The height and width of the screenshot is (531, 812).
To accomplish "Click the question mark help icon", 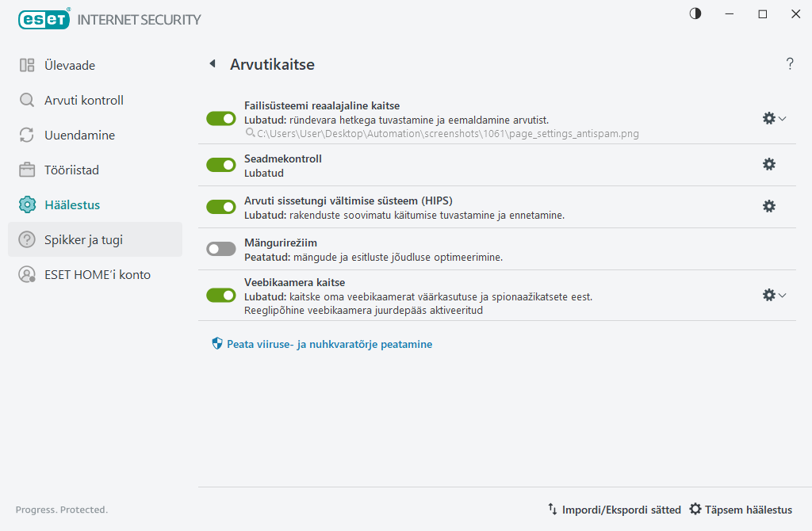I will pyautogui.click(x=790, y=64).
